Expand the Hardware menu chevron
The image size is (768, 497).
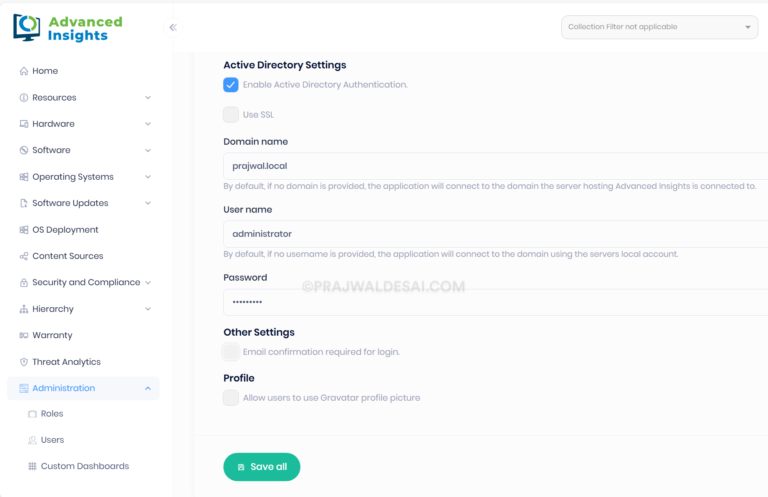[x=148, y=124]
